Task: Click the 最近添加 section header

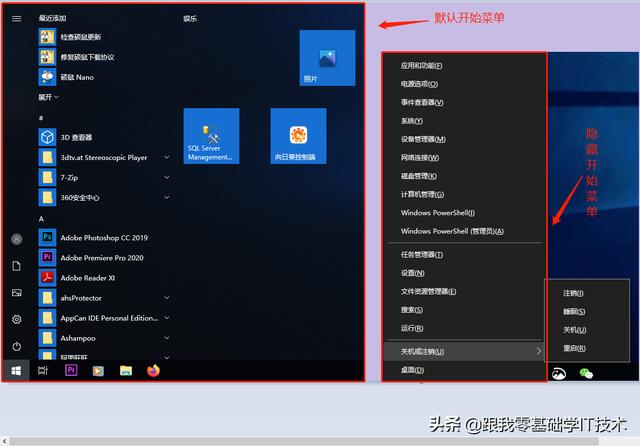Action: (x=52, y=18)
